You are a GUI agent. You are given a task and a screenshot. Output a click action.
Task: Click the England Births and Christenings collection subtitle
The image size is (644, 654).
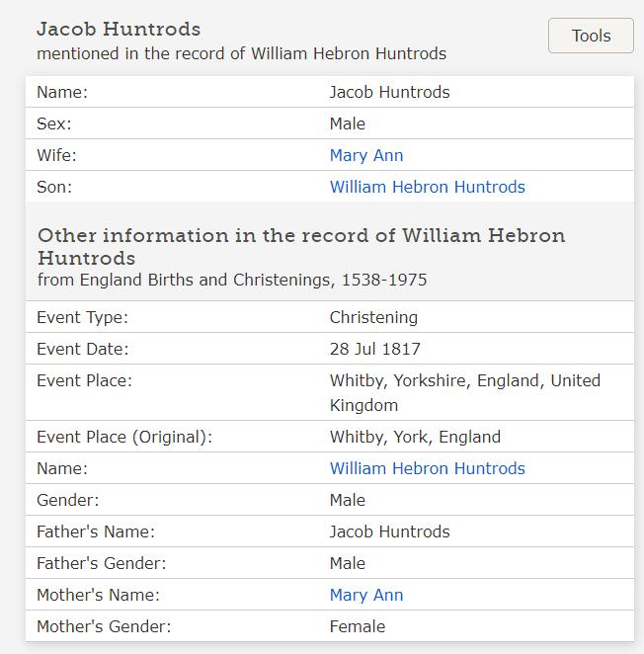(x=232, y=280)
